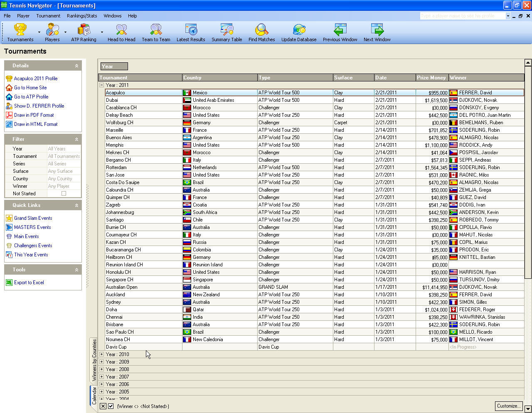Open Main Events quick link
The height and width of the screenshot is (413, 532).
pos(27,236)
